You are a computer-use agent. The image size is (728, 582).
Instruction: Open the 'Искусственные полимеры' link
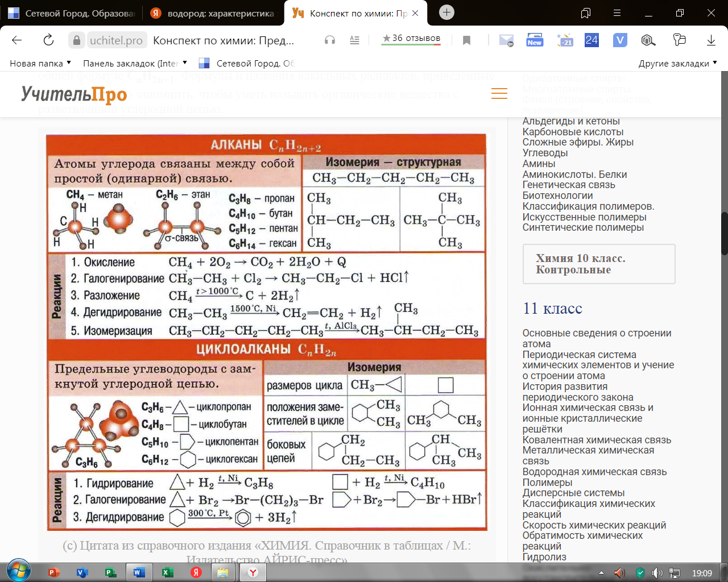(584, 217)
